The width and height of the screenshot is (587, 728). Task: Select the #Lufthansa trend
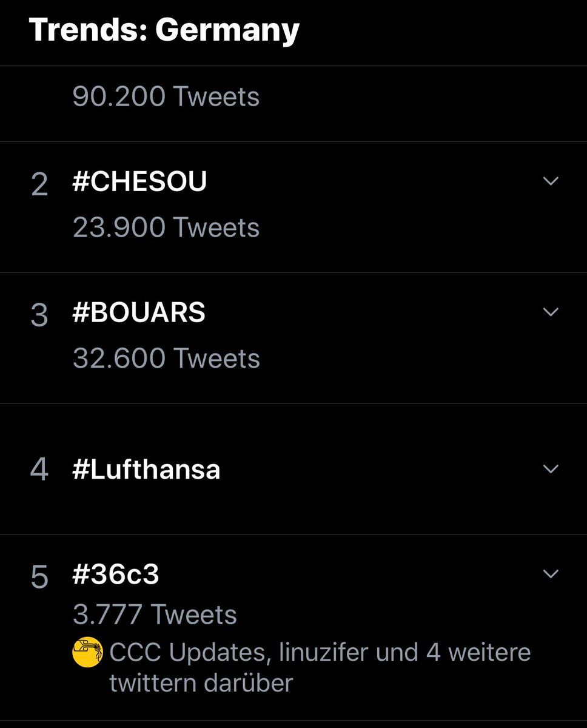point(146,470)
